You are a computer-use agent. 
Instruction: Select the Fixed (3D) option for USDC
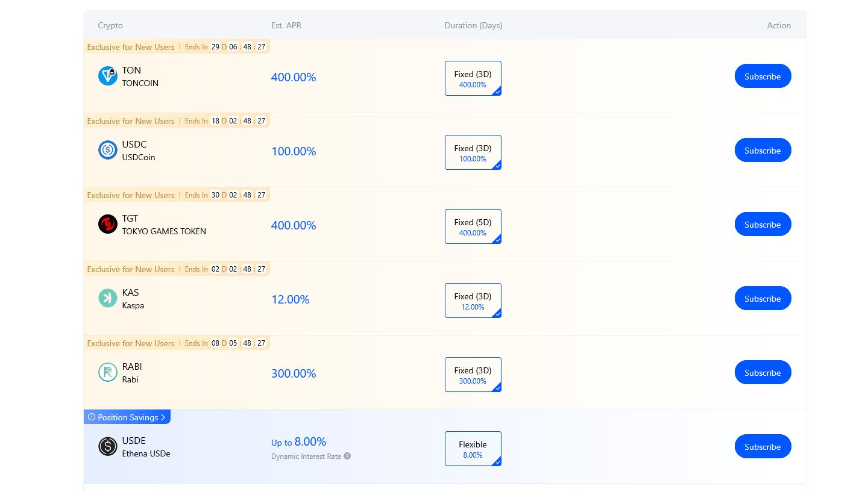pyautogui.click(x=473, y=152)
